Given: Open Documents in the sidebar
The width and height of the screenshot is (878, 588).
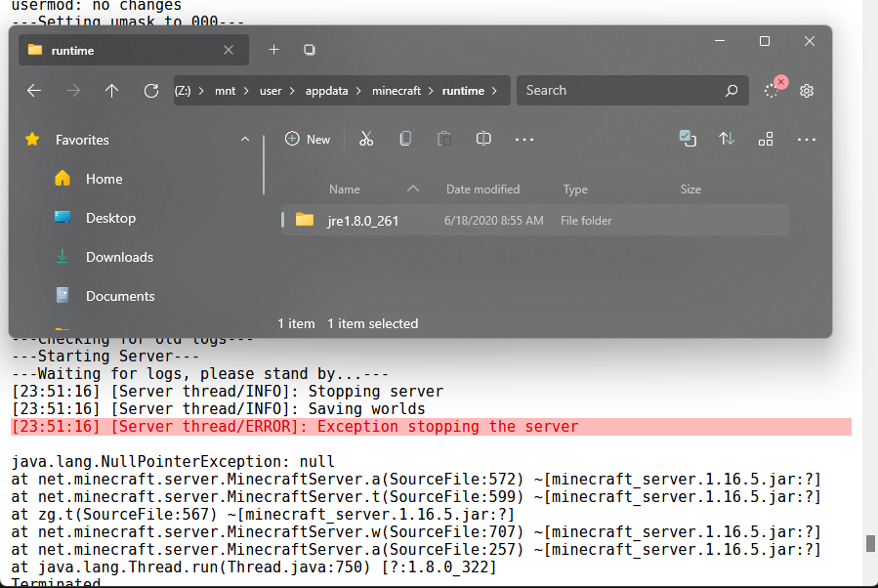Looking at the screenshot, I should point(120,296).
